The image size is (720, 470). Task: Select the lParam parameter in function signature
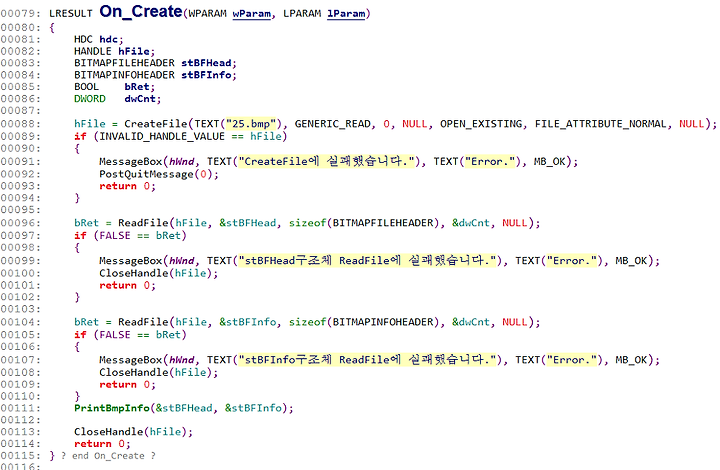click(x=346, y=14)
